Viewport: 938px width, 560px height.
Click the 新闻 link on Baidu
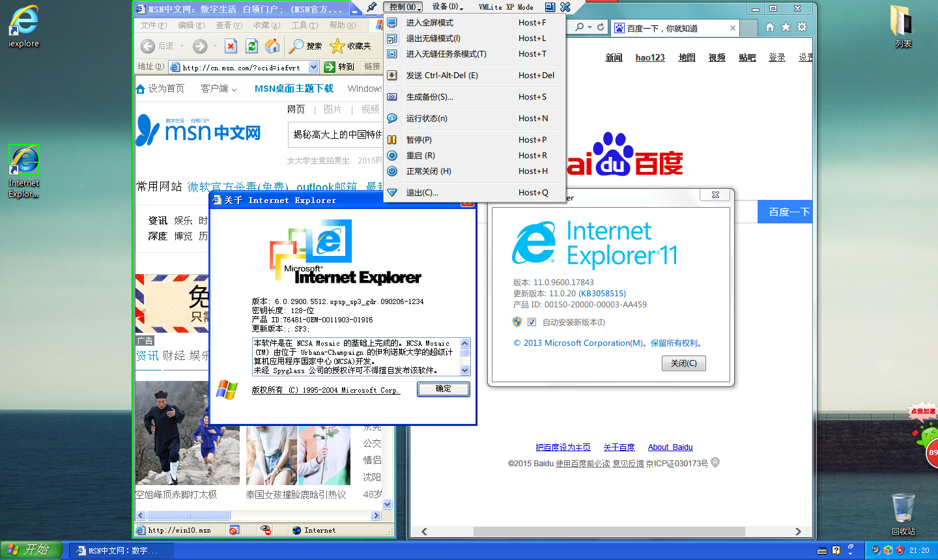(x=614, y=57)
